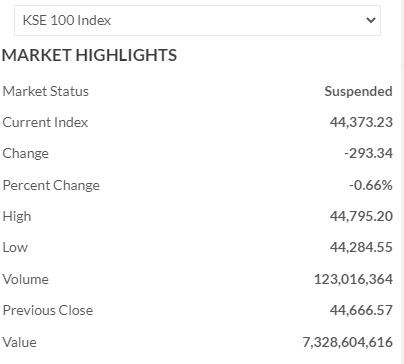The image size is (404, 364).
Task: Click the High row label
Action: [17, 217]
